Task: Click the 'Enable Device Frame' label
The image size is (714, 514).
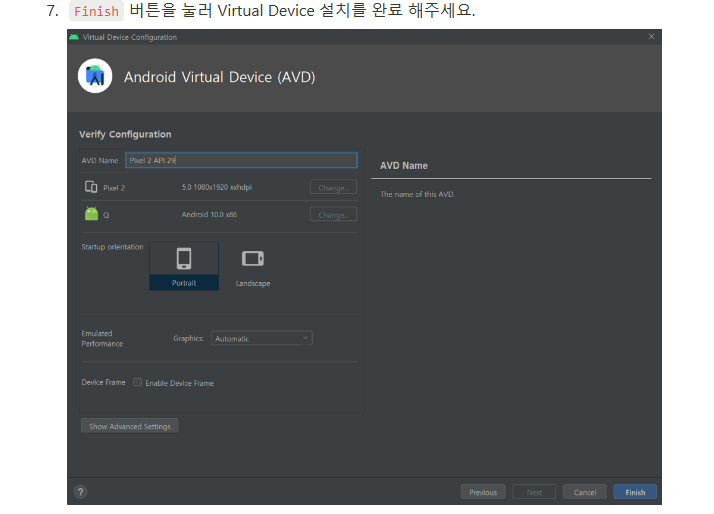Action: click(x=179, y=383)
